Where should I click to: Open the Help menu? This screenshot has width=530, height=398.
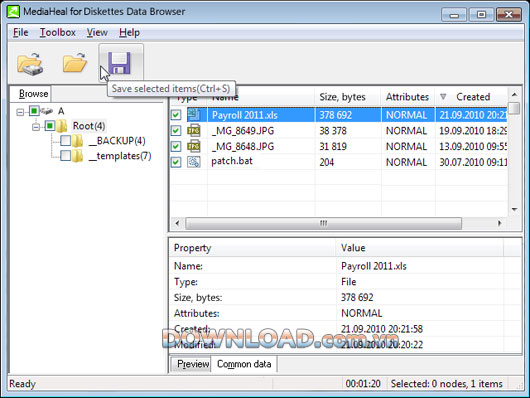[x=129, y=32]
